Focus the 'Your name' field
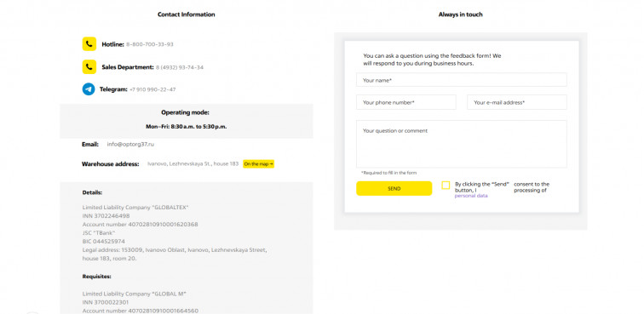The image size is (644, 314). tap(461, 80)
